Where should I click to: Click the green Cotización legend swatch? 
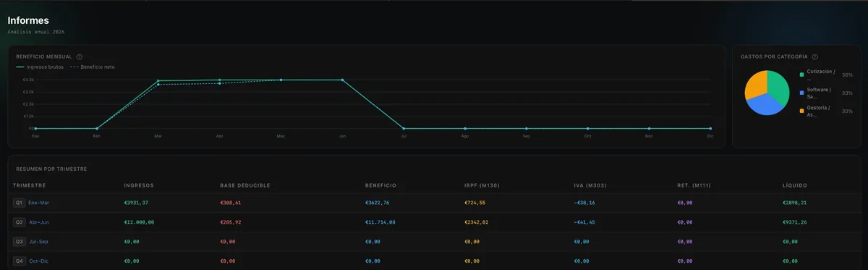coord(801,75)
